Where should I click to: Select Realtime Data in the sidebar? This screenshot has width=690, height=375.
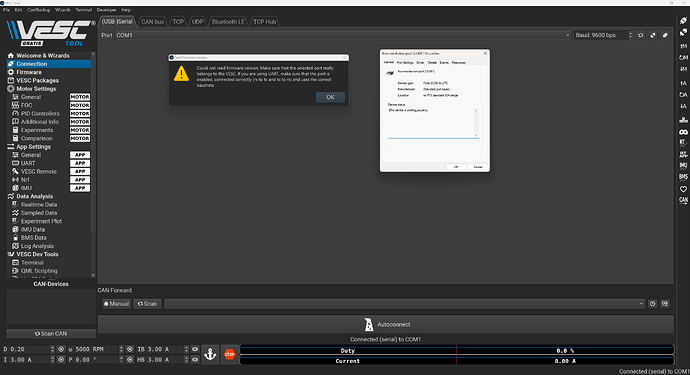(x=39, y=205)
